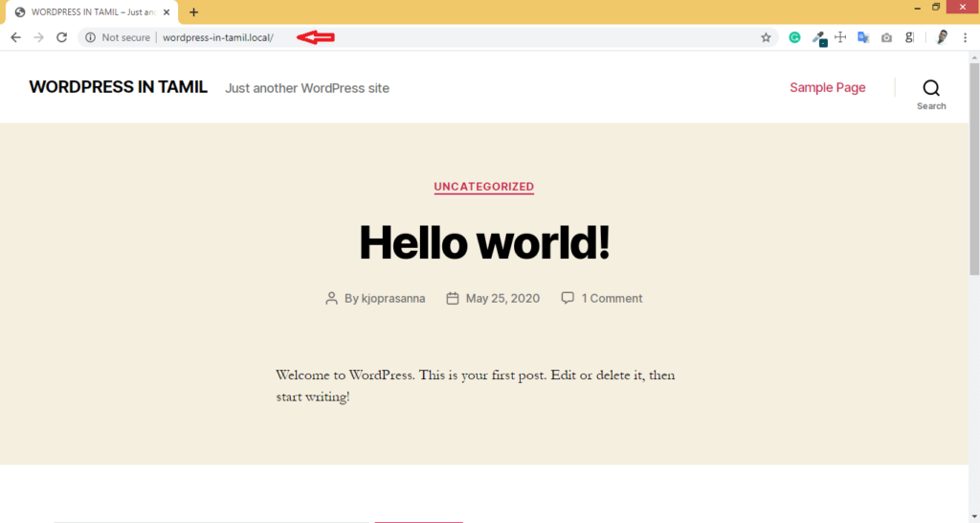Open the "g" extension icon
The width and height of the screenshot is (980, 523).
909,37
